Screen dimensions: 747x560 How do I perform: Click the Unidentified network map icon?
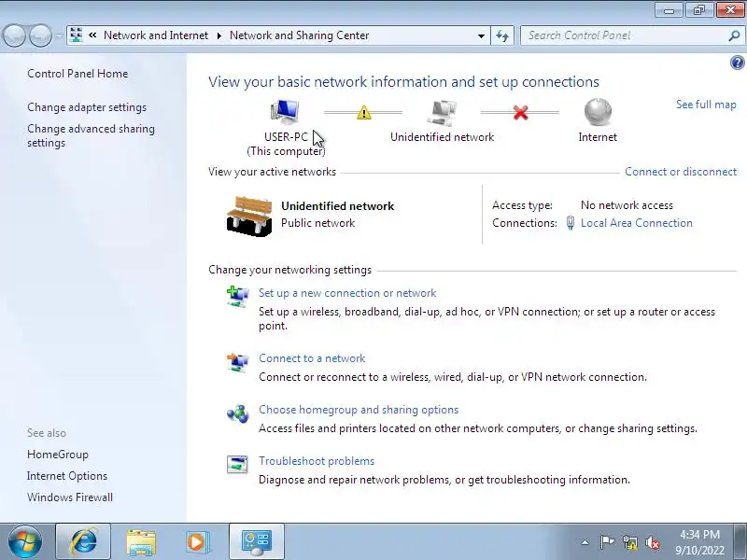[441, 113]
